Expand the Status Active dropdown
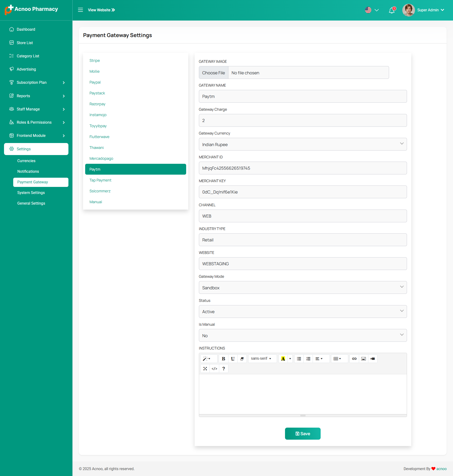Screen dimensions: 453x476 click(x=302, y=311)
